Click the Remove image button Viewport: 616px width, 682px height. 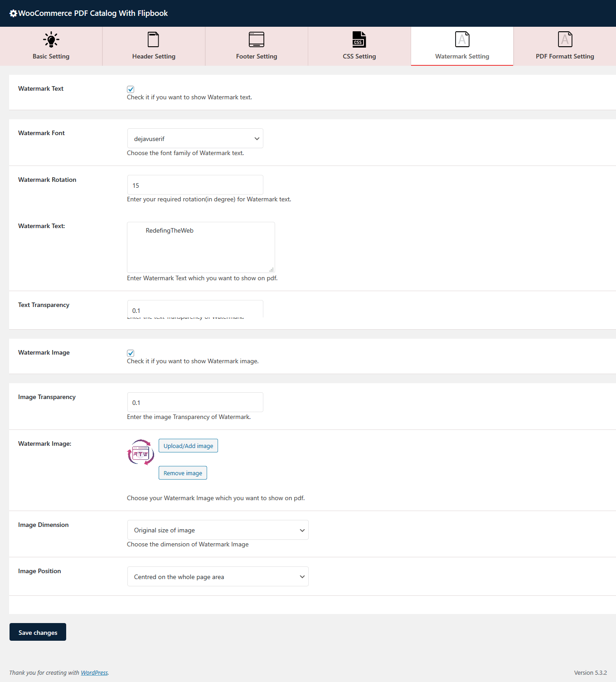183,473
